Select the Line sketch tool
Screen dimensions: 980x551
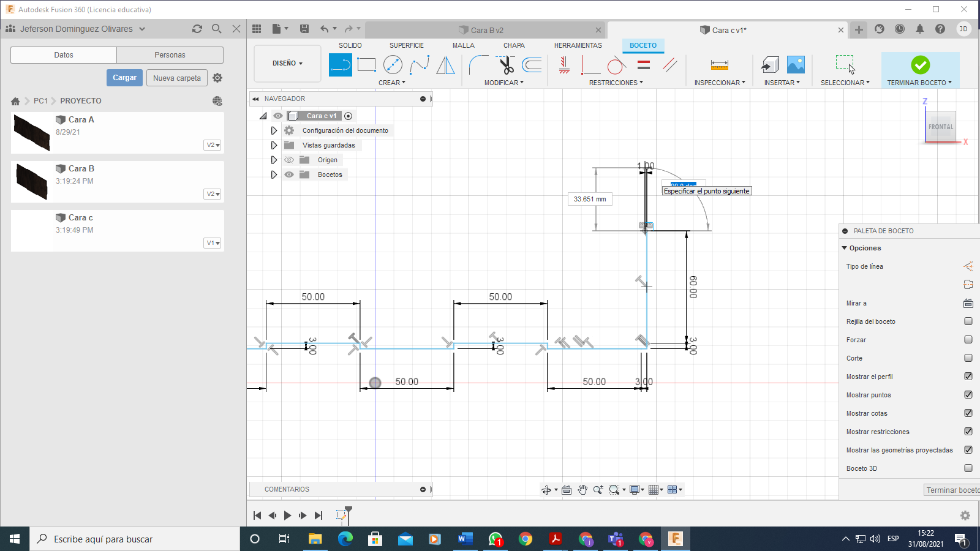point(341,65)
